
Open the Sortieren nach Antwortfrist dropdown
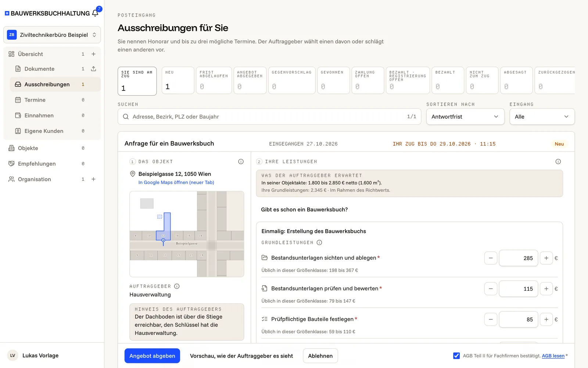pyautogui.click(x=465, y=117)
